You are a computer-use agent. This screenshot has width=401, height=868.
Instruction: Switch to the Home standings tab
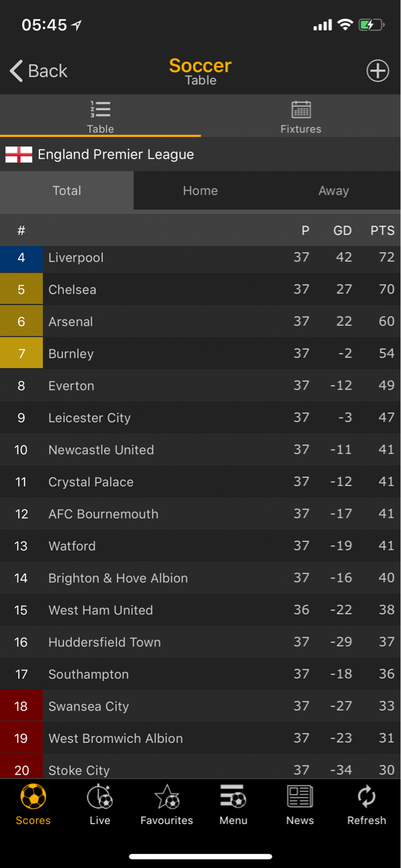point(200,191)
